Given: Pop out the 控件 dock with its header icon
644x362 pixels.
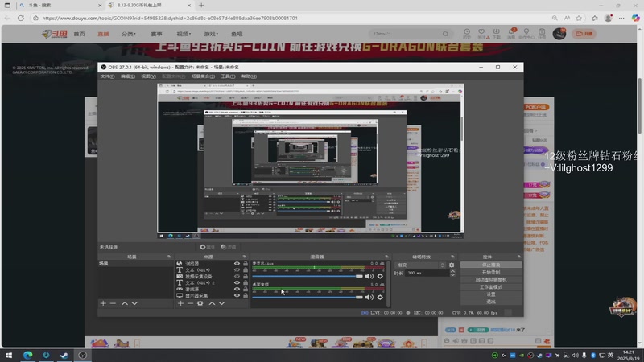Looking at the screenshot, I should click(518, 257).
